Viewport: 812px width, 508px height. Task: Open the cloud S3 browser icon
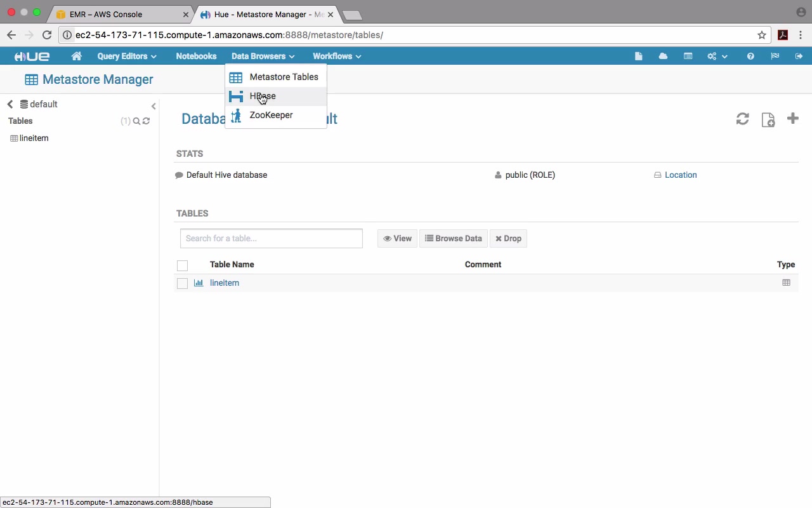point(663,56)
